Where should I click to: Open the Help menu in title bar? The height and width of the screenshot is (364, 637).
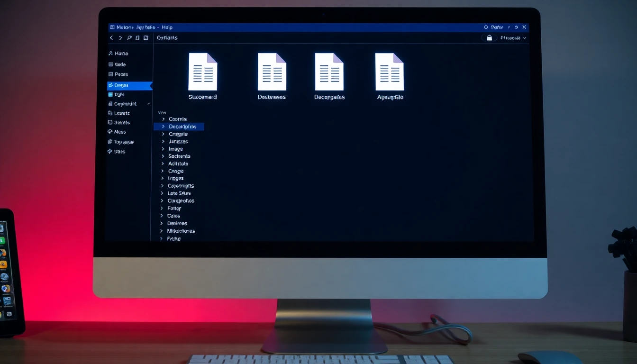pos(167,27)
